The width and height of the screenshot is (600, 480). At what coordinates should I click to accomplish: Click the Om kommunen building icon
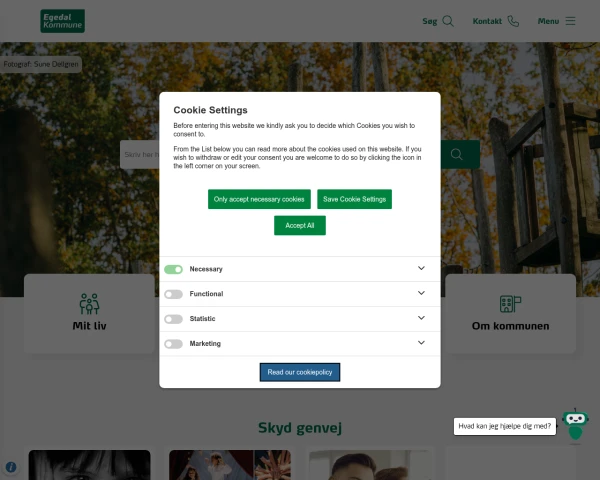[510, 304]
